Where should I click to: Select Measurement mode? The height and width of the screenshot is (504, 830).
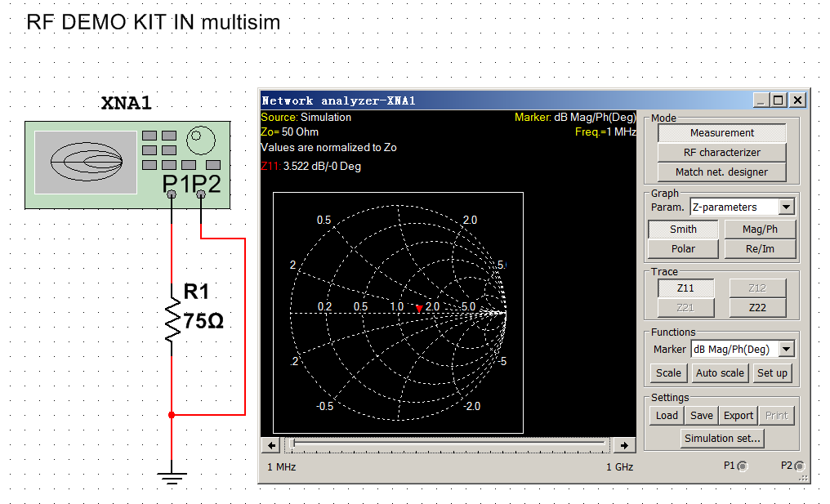pyautogui.click(x=722, y=133)
